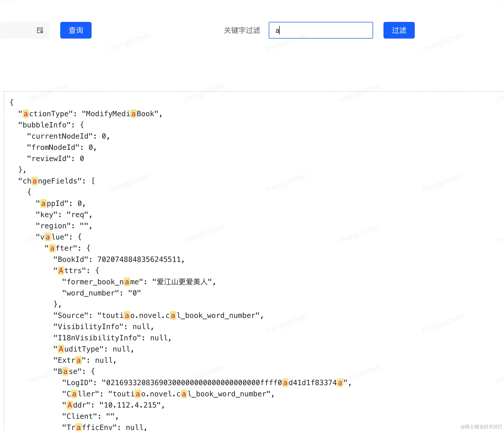Click the "after" object line

pos(67,248)
